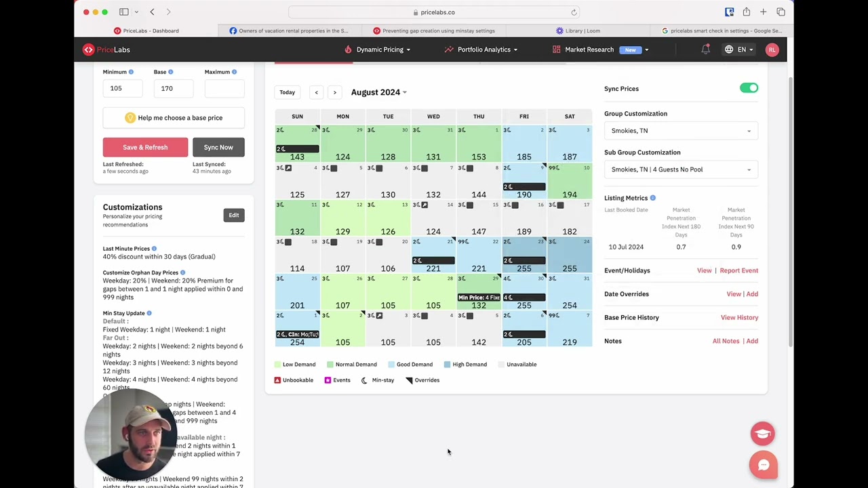Screen dimensions: 868x488
Task: Switch to the Library | Loom tab
Action: 578,30
